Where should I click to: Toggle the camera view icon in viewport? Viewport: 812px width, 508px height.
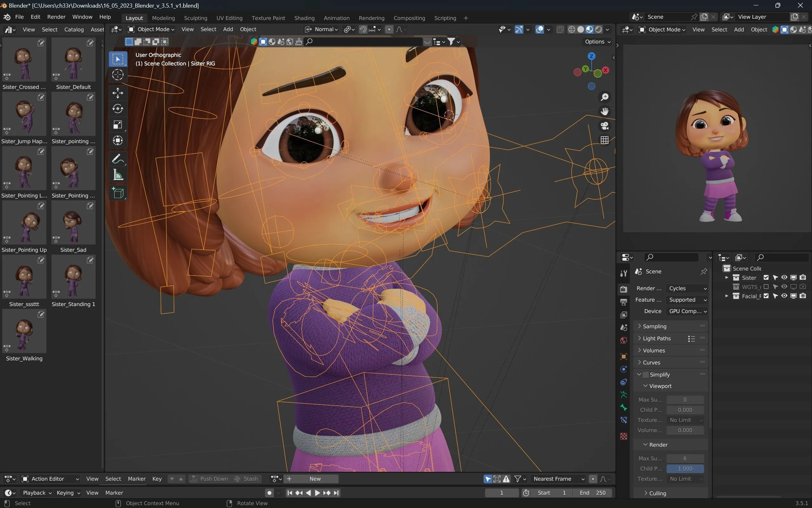tap(604, 126)
